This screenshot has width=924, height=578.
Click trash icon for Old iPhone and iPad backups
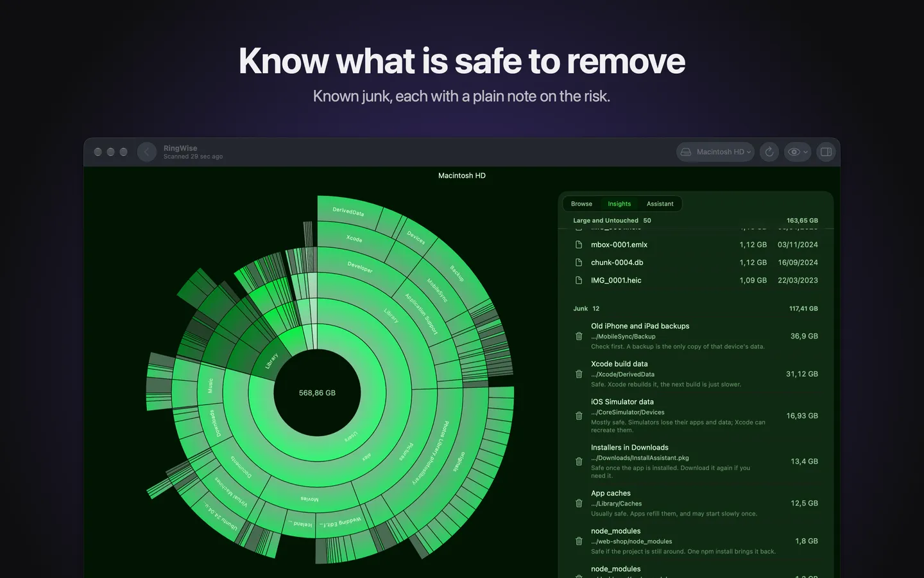579,336
